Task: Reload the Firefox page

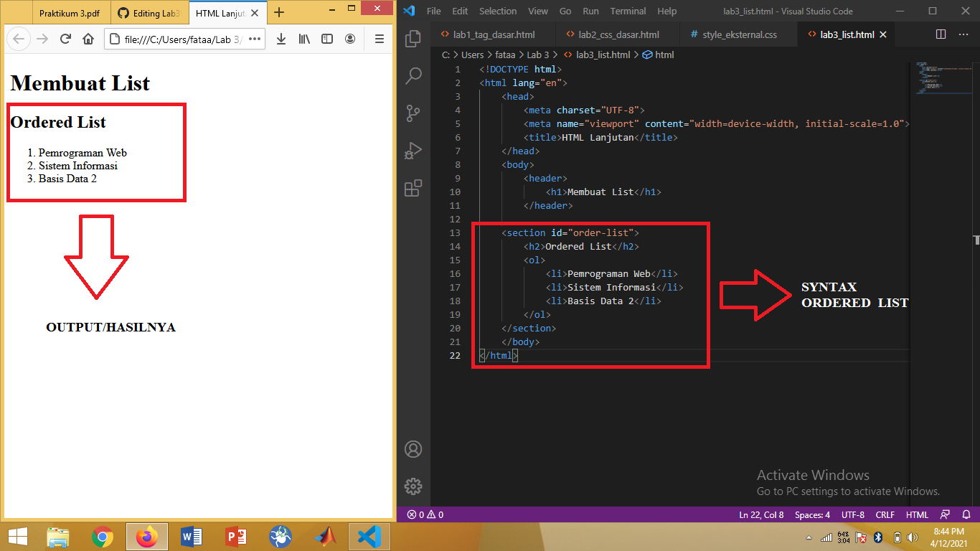Action: (x=65, y=39)
